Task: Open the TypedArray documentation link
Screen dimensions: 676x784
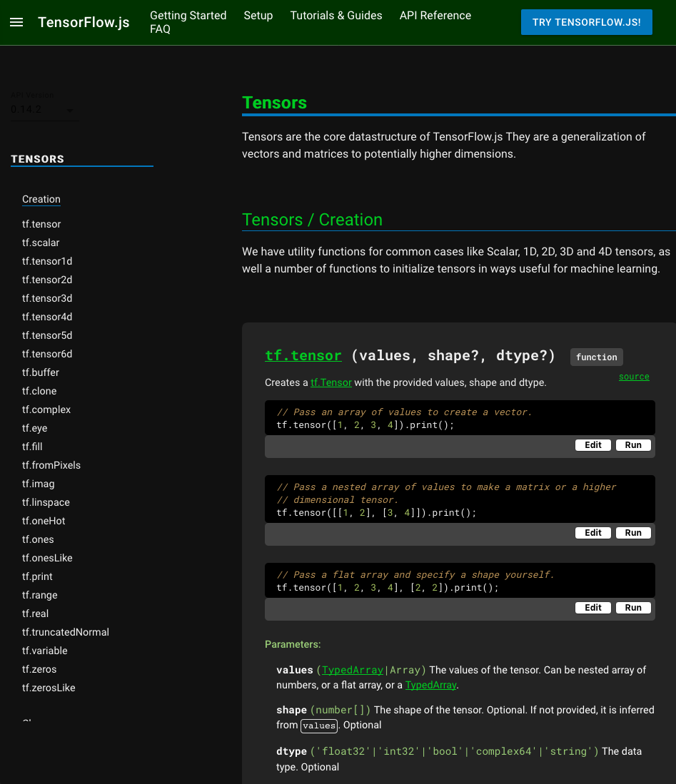Action: (x=351, y=670)
